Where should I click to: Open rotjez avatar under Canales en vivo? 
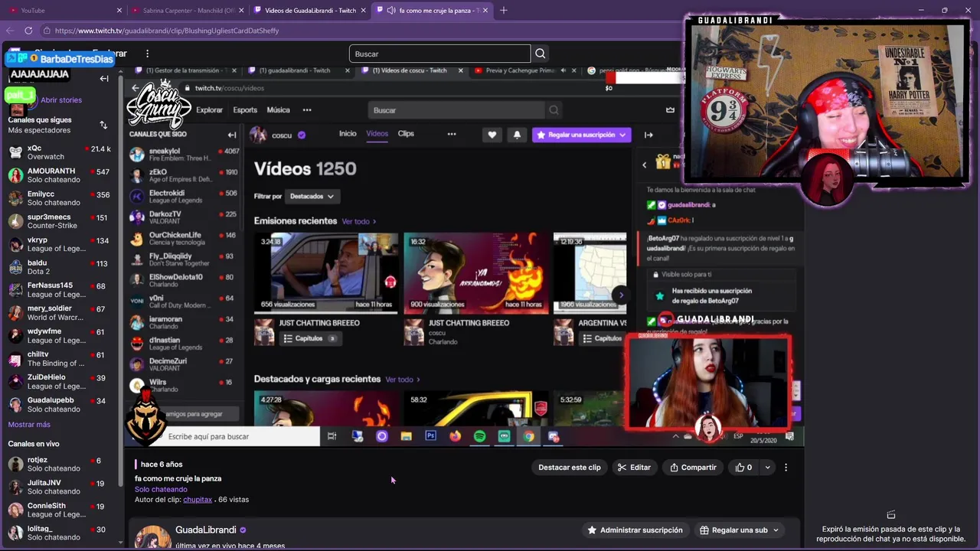(x=15, y=465)
